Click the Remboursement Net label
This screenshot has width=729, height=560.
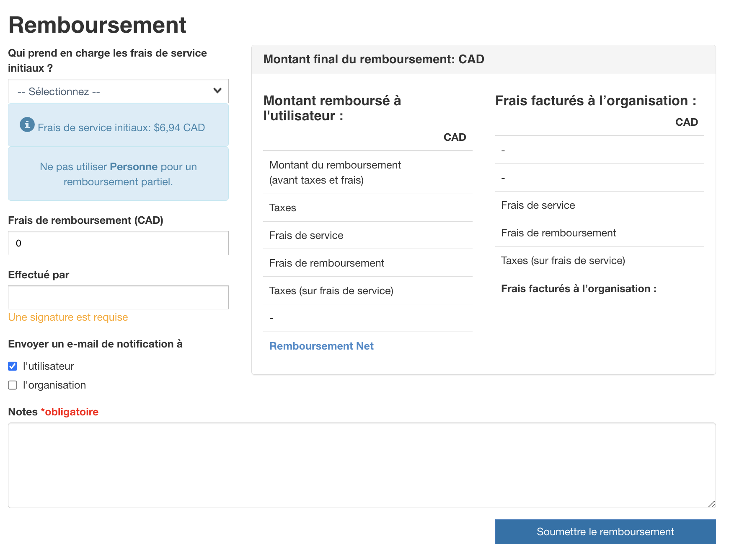321,346
